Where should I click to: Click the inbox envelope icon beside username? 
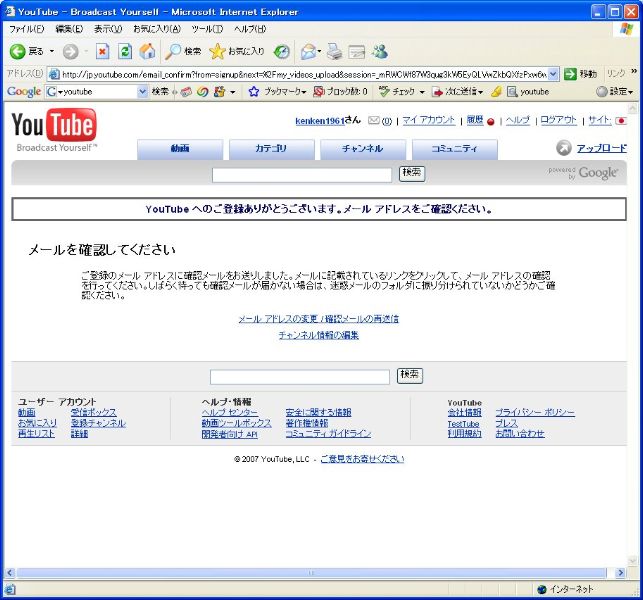click(x=374, y=121)
